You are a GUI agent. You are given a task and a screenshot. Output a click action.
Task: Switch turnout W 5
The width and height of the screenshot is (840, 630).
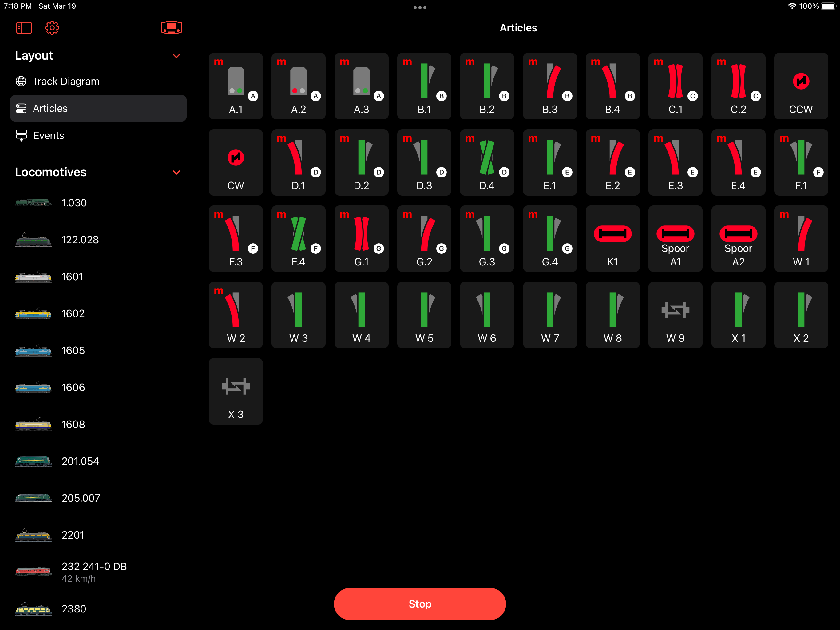click(x=424, y=315)
